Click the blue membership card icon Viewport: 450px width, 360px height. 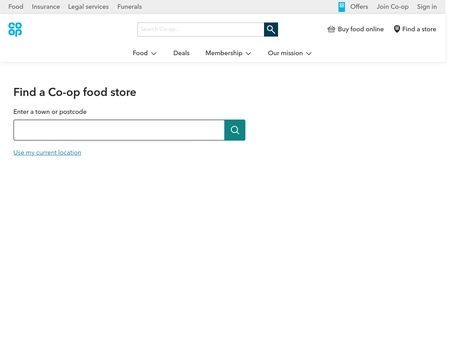(341, 7)
